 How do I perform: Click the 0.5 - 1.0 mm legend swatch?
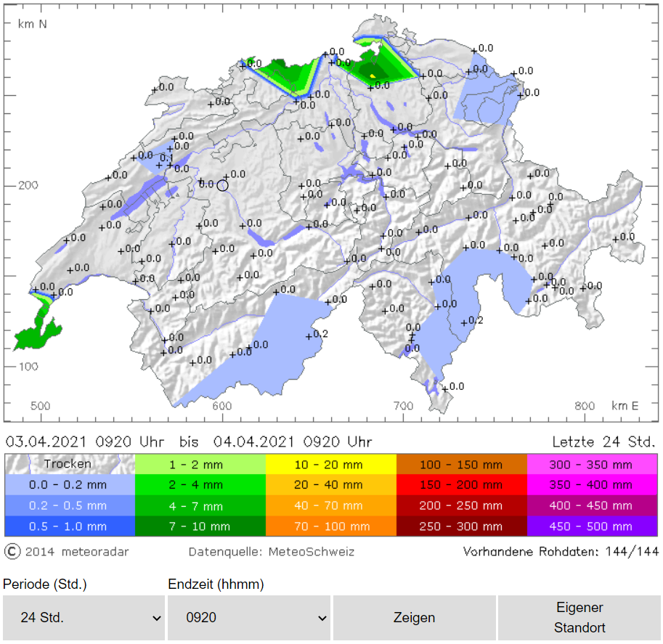(x=70, y=526)
